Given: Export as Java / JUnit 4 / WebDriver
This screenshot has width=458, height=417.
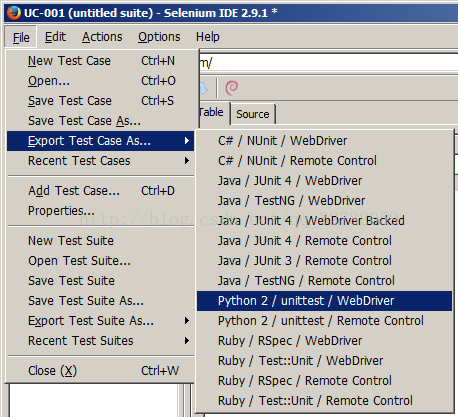Looking at the screenshot, I should click(x=324, y=181).
